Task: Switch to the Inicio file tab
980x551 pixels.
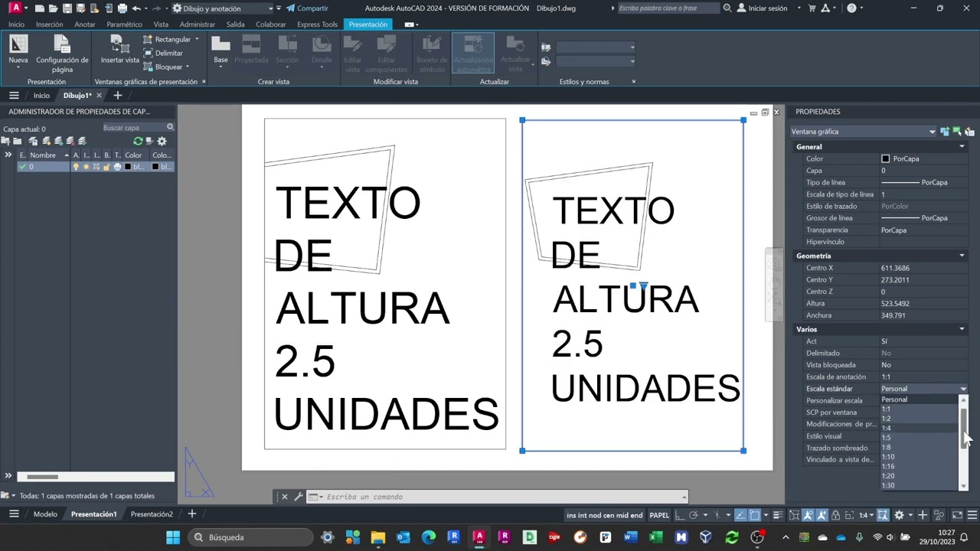Action: coord(41,96)
